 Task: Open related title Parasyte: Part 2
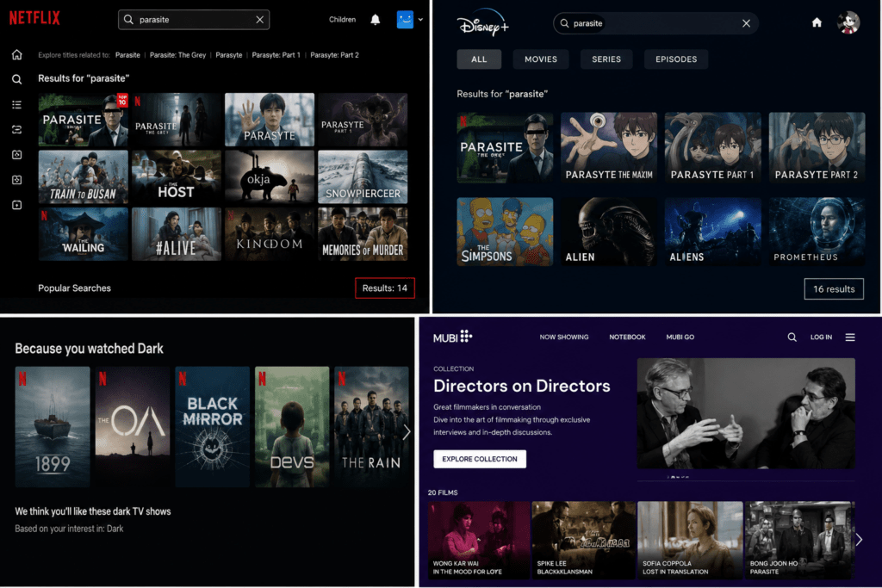click(x=335, y=55)
